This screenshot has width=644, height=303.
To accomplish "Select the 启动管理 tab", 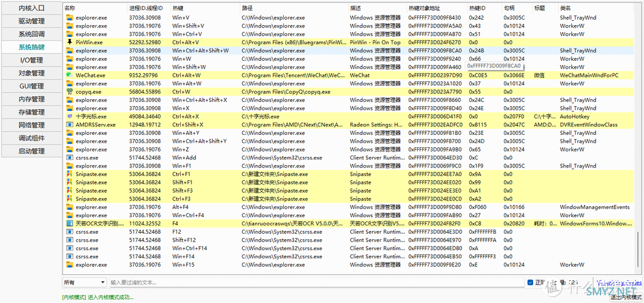I will tap(32, 151).
